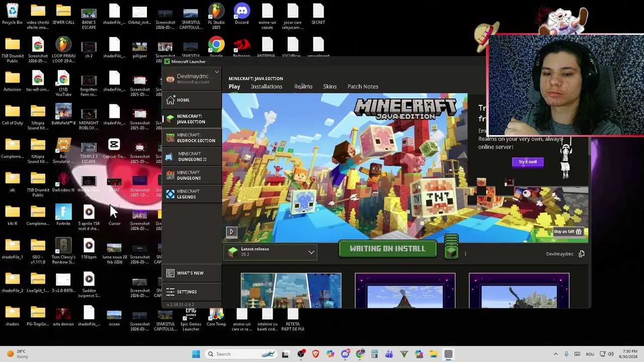
Task: Select the Bus Simulator desktop shortcut
Action: 63,150
